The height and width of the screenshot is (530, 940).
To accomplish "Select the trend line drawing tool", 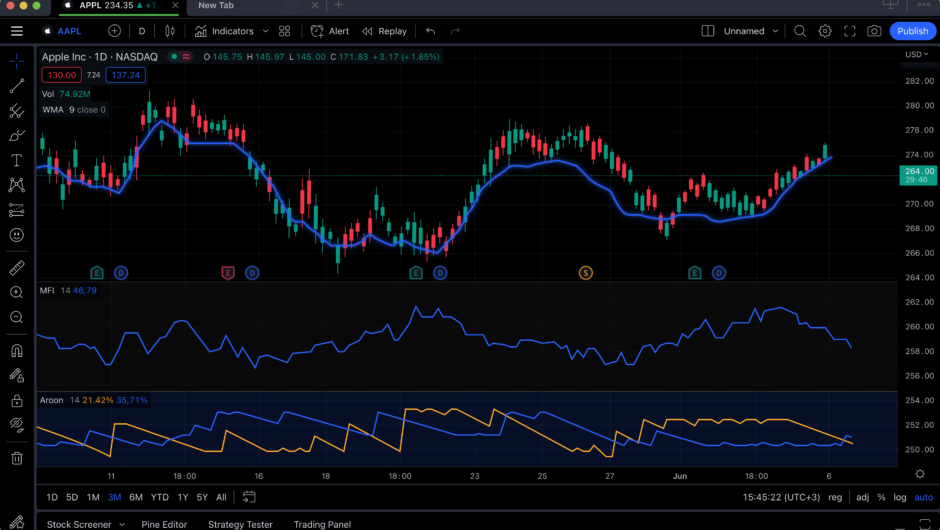I will tap(16, 86).
